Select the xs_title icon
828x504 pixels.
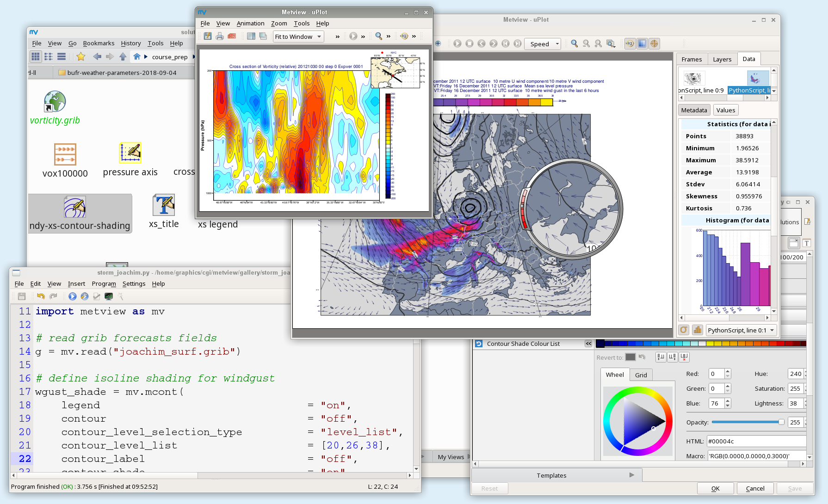pyautogui.click(x=164, y=205)
